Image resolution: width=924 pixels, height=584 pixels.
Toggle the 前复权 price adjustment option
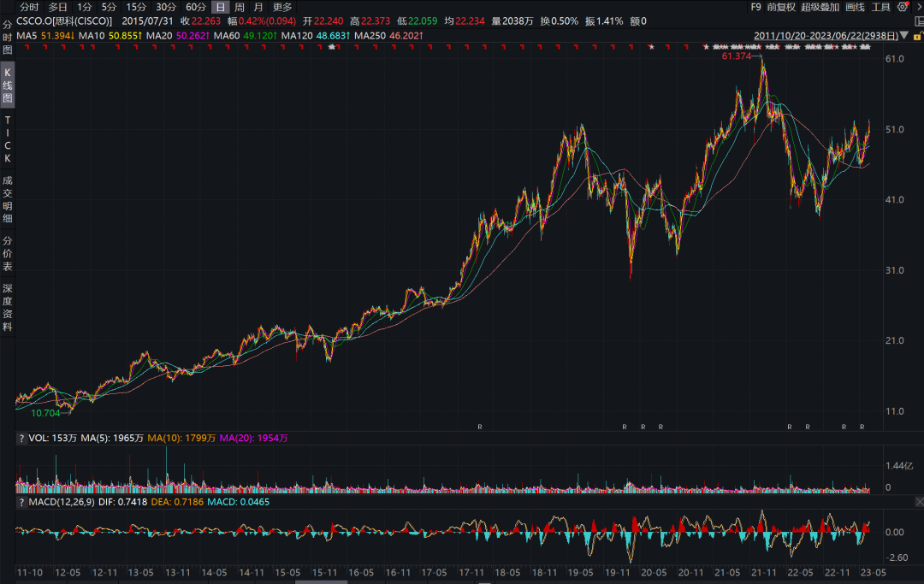coord(781,7)
